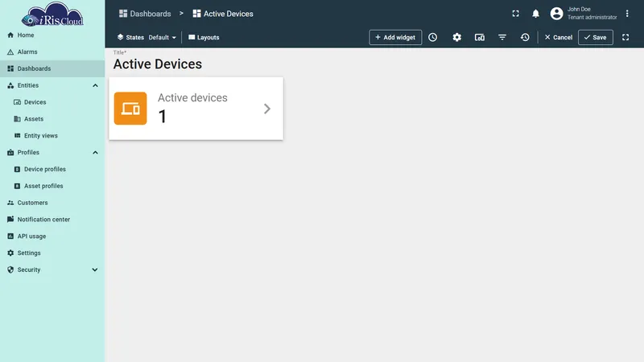Click the Active devices count of 1
The width and height of the screenshot is (644, 362).
point(163,117)
